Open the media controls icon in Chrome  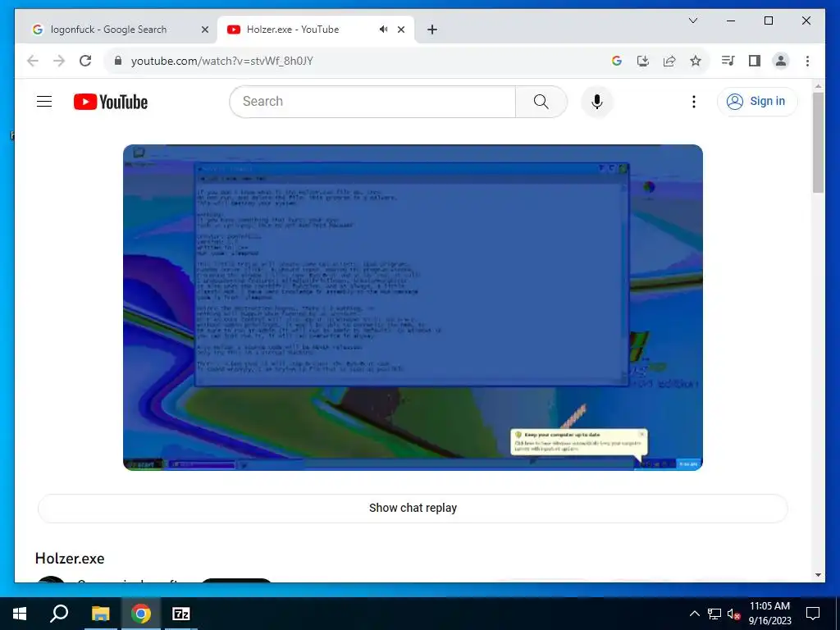click(x=728, y=61)
